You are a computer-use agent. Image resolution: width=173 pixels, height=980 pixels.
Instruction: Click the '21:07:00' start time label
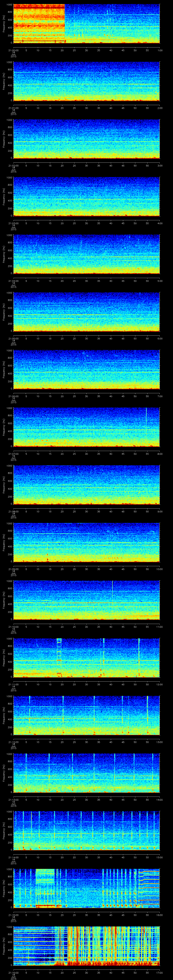pyautogui.click(x=13, y=454)
